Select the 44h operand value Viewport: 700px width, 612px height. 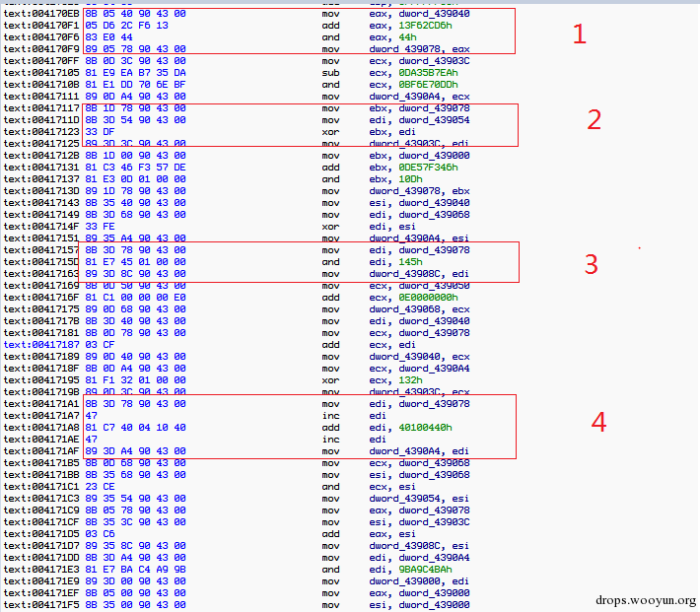407,37
